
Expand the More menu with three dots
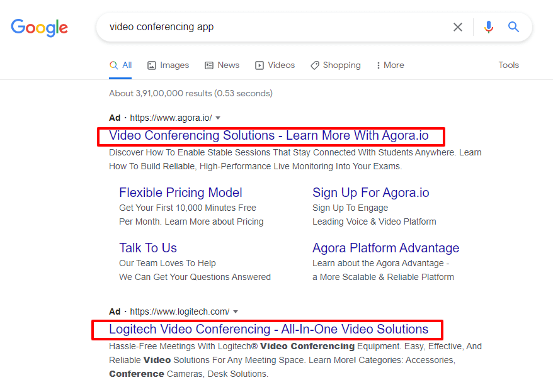pyautogui.click(x=390, y=65)
